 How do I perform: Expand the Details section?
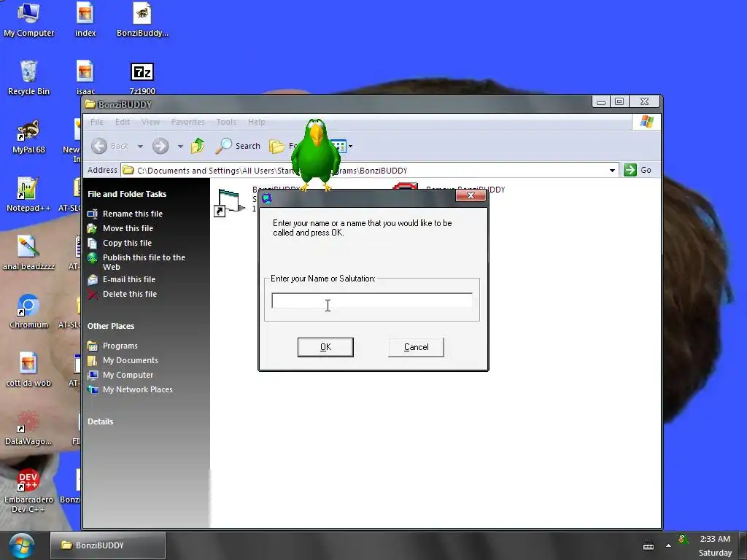(100, 421)
